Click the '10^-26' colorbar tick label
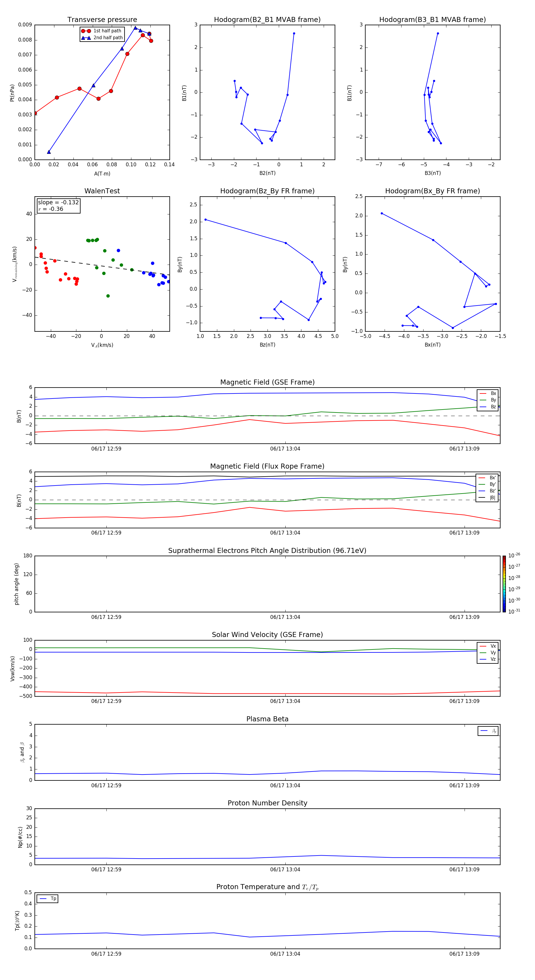Viewport: 535px width, 980px height. point(514,555)
